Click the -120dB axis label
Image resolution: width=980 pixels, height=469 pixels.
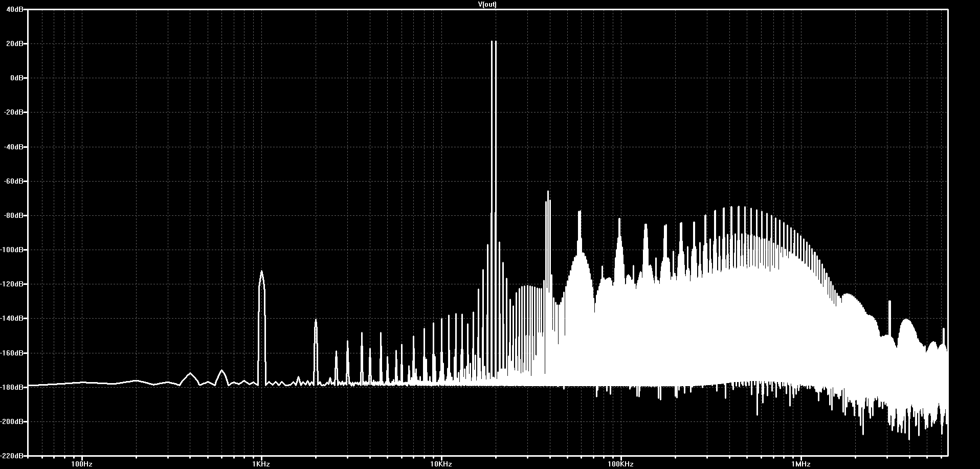pyautogui.click(x=12, y=284)
